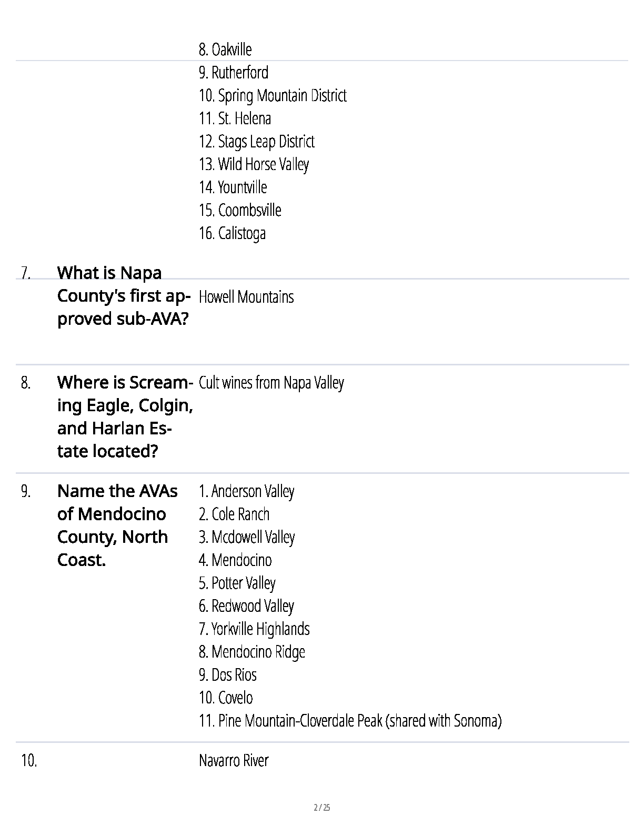Screen dimensions: 644x834
Task: Select the "13. Wild Horse Valley" entry
Action: tap(254, 164)
